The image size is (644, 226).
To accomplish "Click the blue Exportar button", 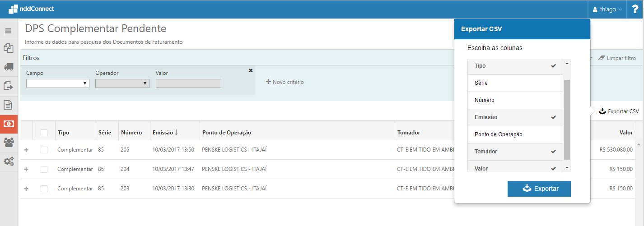I will (x=539, y=189).
